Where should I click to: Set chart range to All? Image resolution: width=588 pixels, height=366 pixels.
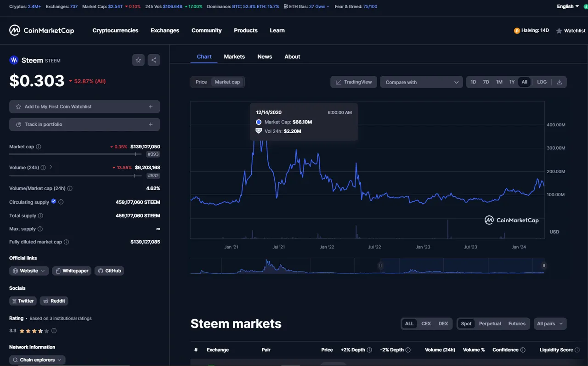click(525, 82)
